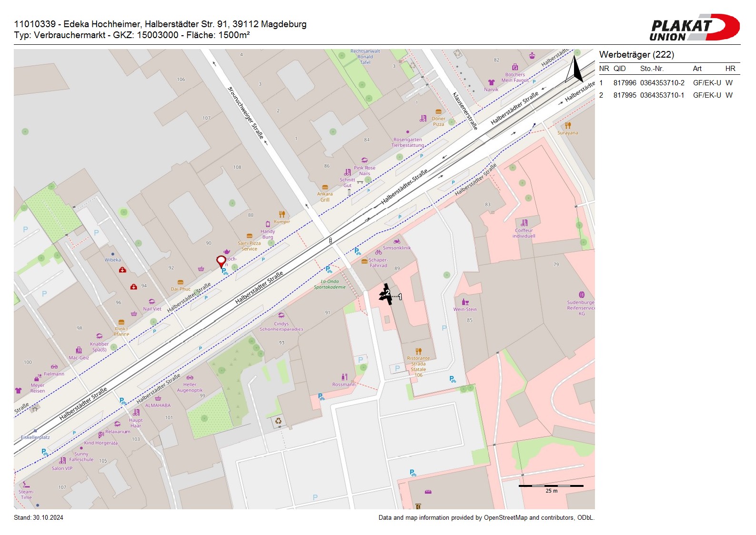Image resolution: width=756 pixels, height=535 pixels.
Task: Click the 25 m scale bar
Action: point(551,486)
